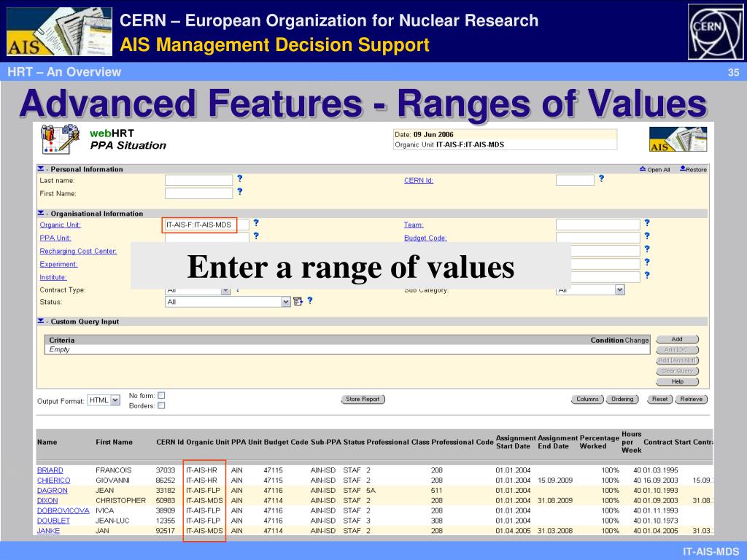The image size is (747, 560).
Task: Click the help icon beside the Status dropdown
Action: 309,300
